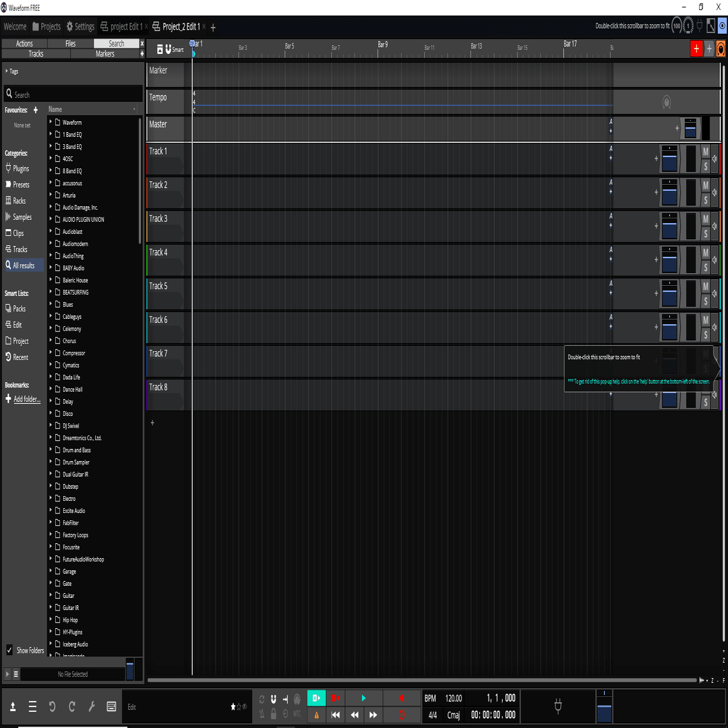Click the Tempo track circular icon
Screen dimensions: 728x728
pyautogui.click(x=666, y=102)
